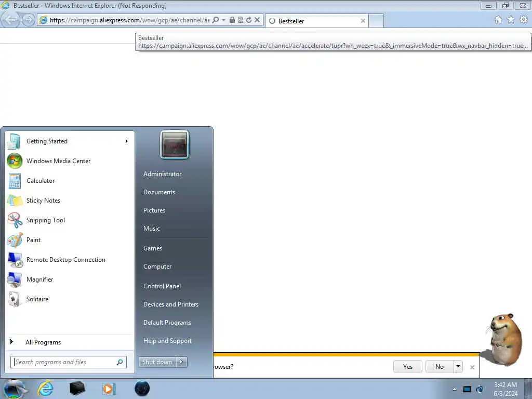This screenshot has width=532, height=399.
Task: Click the Windows Start orb
Action: coord(14,389)
